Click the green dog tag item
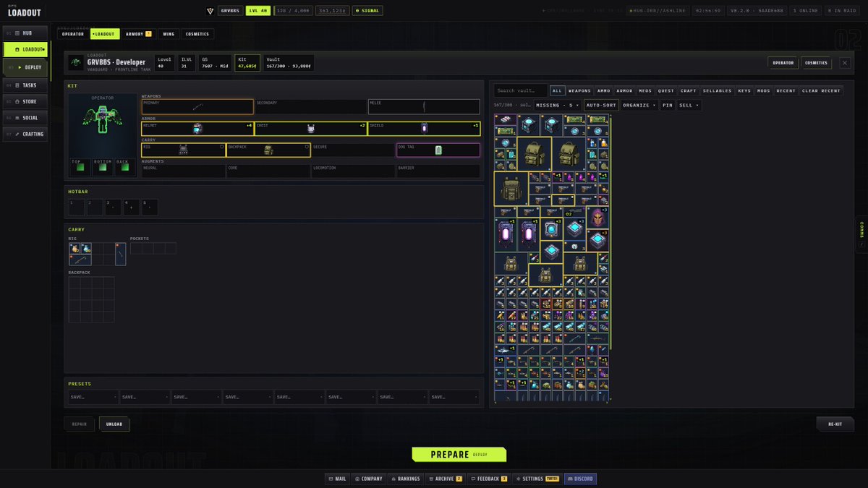Viewport: 868px width, 488px height. click(438, 150)
